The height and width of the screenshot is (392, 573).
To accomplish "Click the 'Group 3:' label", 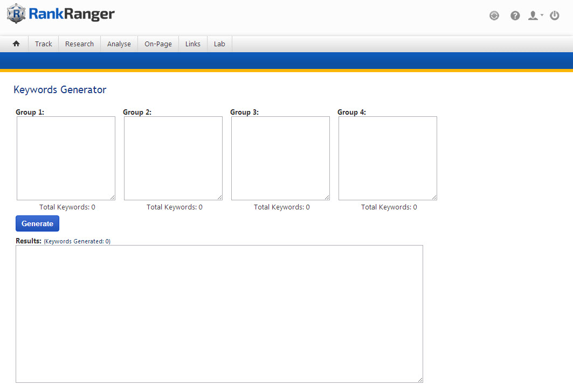I will point(245,112).
